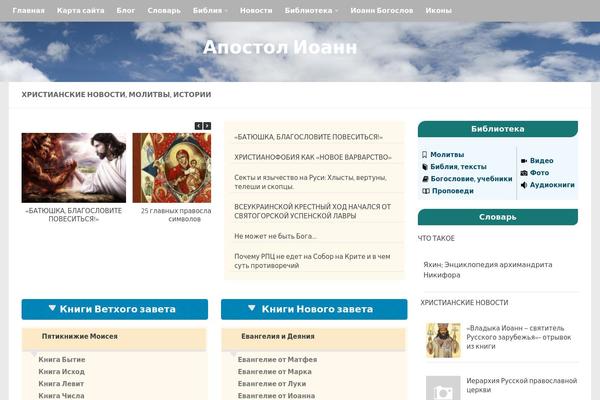Open Фото library link
The image size is (600, 400).
539,173
